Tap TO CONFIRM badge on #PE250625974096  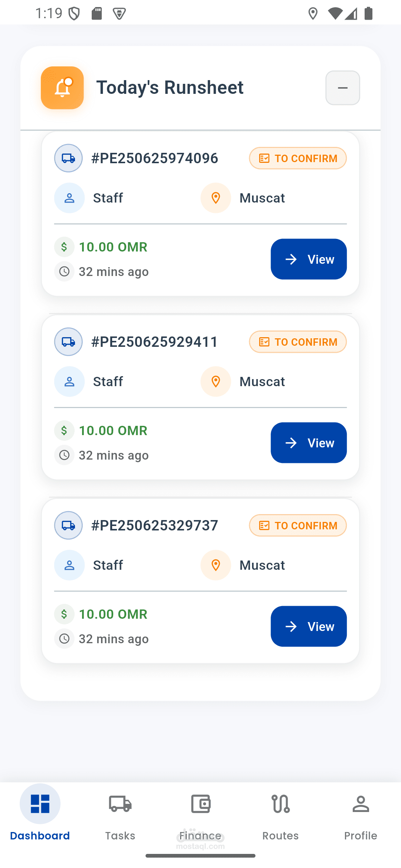[298, 158]
